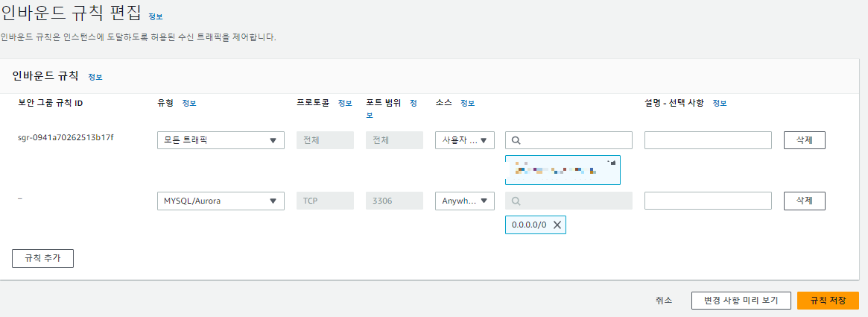
Task: Open the 모든 트래픽 type dropdown
Action: pos(221,140)
